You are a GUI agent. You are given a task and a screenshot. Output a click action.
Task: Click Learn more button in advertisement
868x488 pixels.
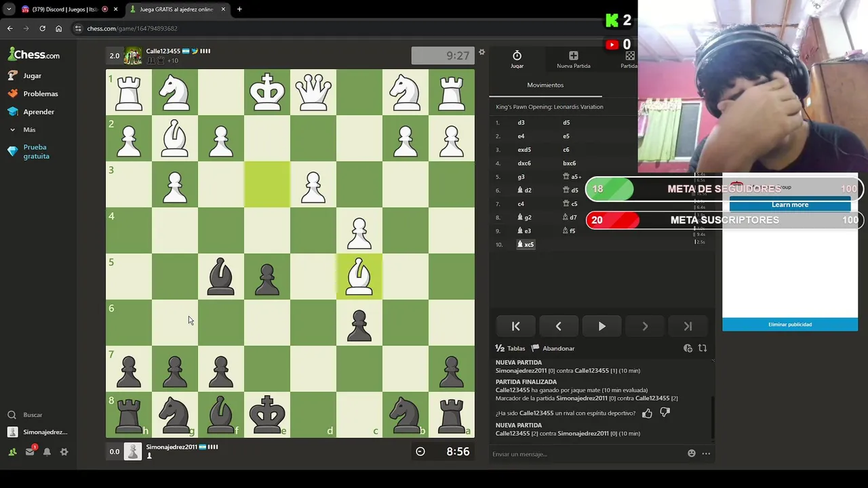coord(790,205)
